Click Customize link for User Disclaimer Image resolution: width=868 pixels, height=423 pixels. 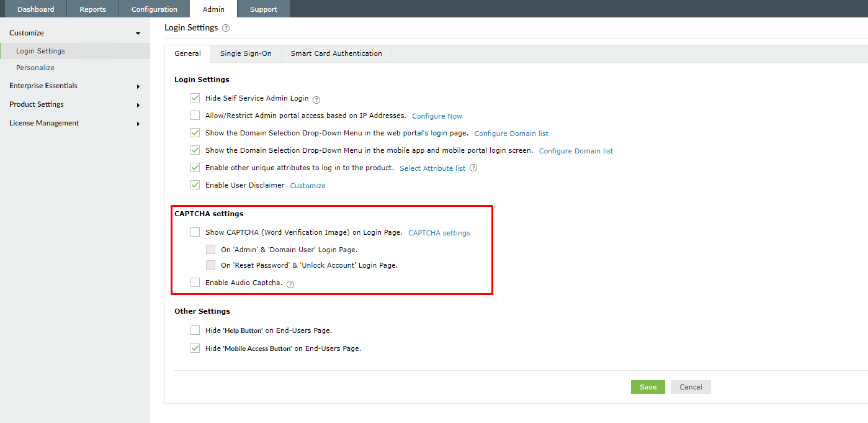pyautogui.click(x=308, y=186)
